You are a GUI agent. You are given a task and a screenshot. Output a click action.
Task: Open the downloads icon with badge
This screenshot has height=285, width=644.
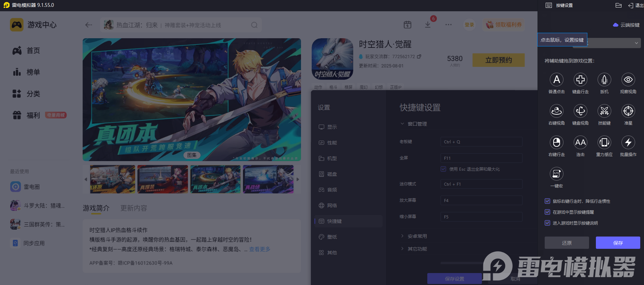428,25
